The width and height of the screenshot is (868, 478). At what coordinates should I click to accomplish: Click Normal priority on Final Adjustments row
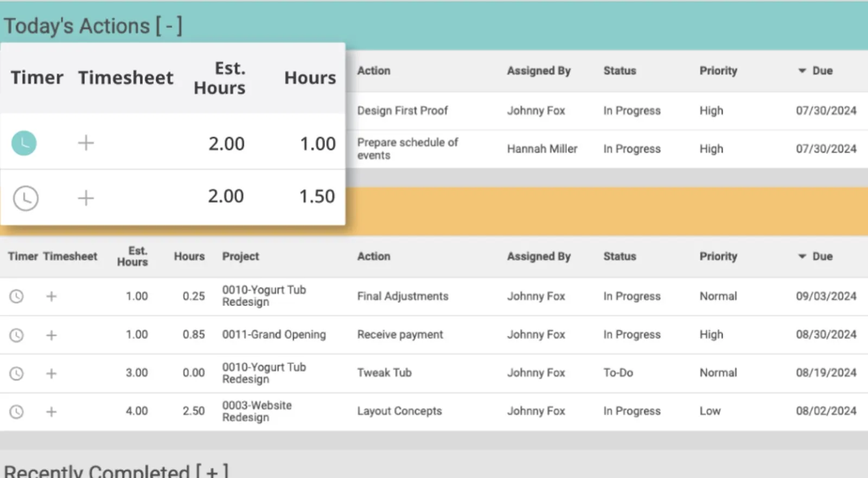(718, 296)
